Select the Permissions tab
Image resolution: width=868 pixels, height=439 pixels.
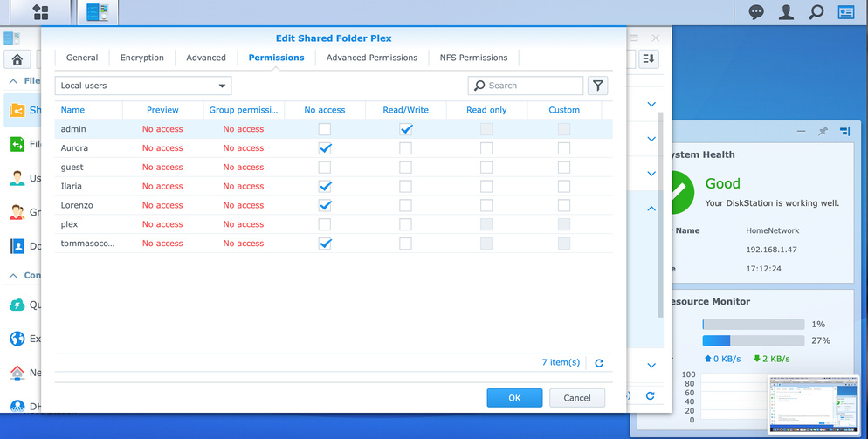[x=276, y=58]
